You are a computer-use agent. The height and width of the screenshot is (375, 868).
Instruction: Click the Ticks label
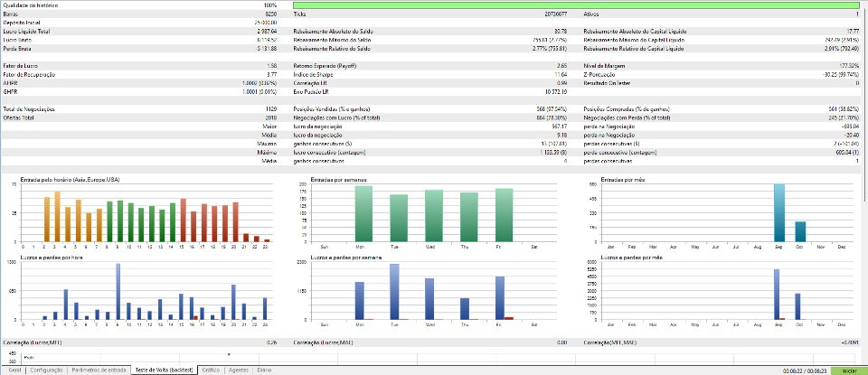(299, 14)
